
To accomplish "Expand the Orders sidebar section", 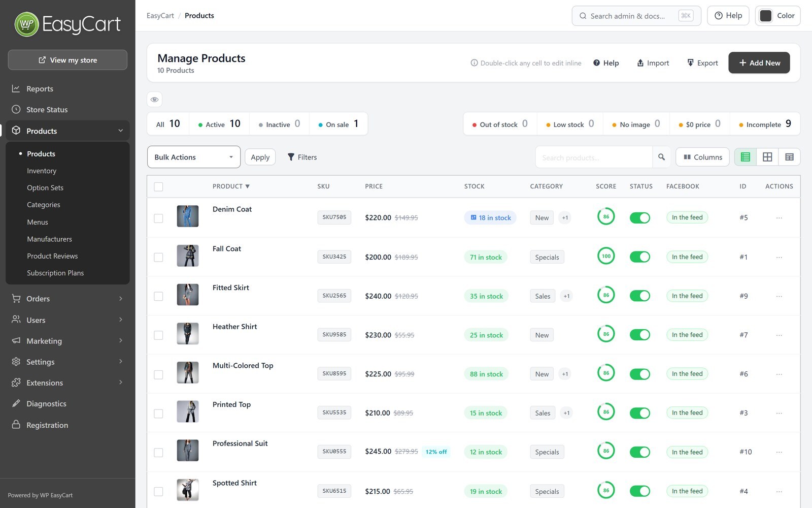I will pos(67,299).
